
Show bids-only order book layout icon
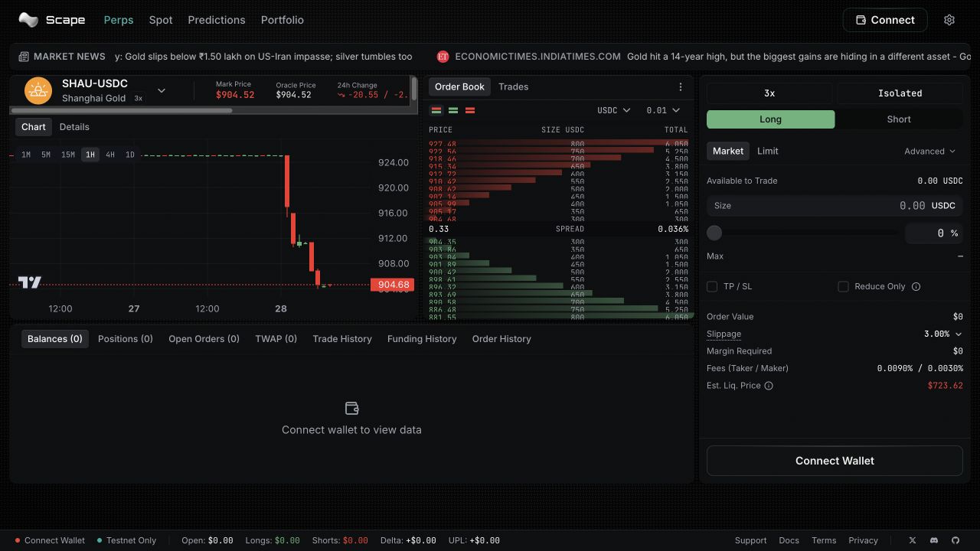[x=453, y=110]
